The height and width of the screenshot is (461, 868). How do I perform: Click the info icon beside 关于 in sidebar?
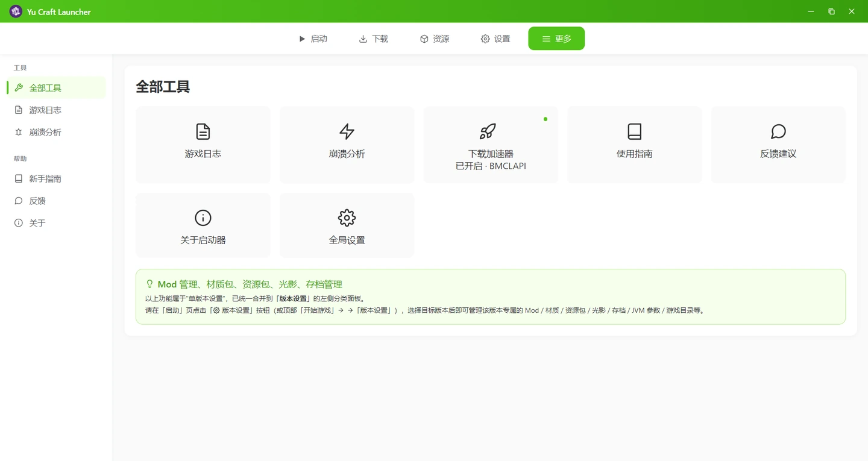pos(19,224)
